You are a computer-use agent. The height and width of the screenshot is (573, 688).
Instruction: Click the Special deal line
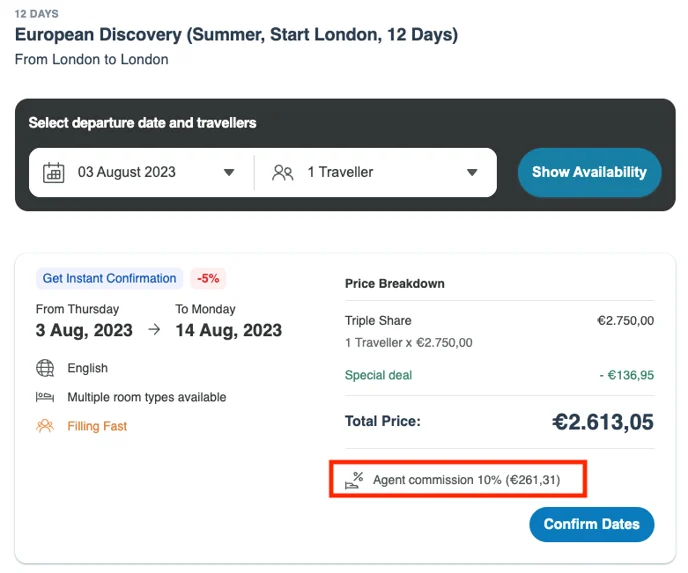[x=499, y=375]
